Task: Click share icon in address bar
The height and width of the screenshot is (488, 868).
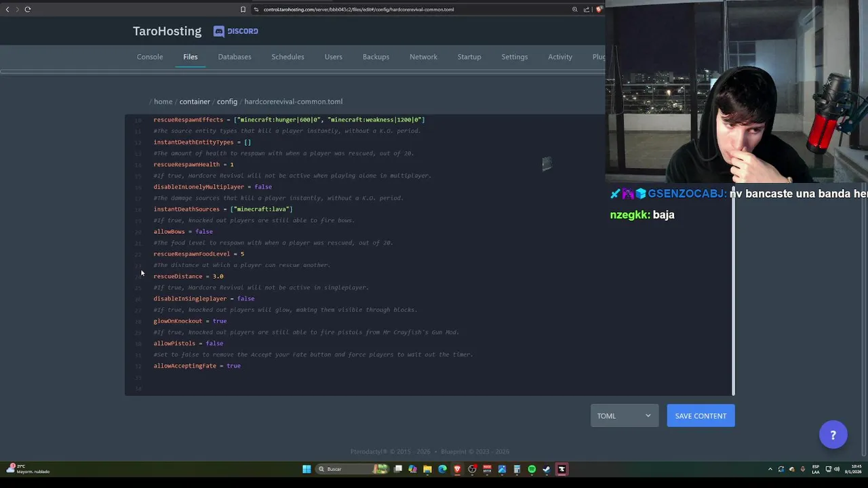Action: (587, 9)
